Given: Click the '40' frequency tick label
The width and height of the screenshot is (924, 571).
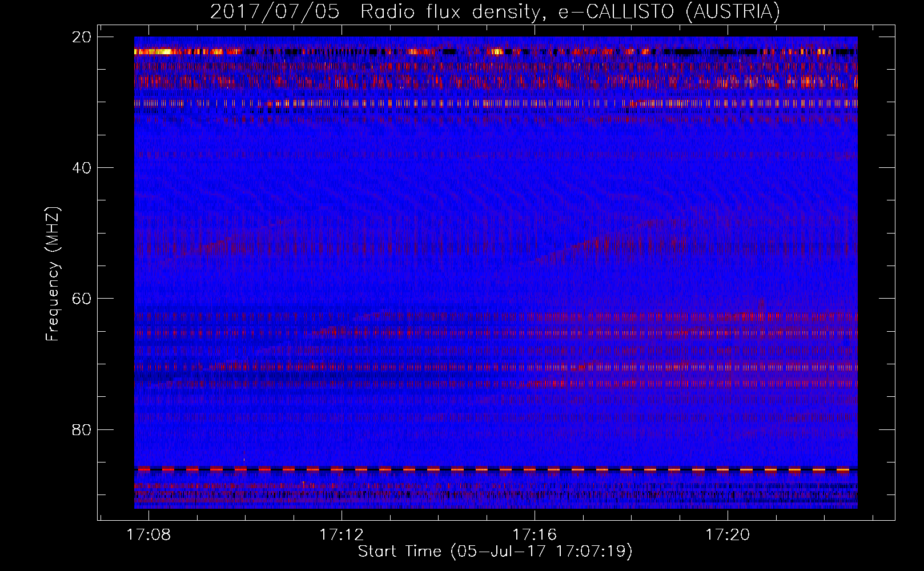Looking at the screenshot, I should point(82,168).
